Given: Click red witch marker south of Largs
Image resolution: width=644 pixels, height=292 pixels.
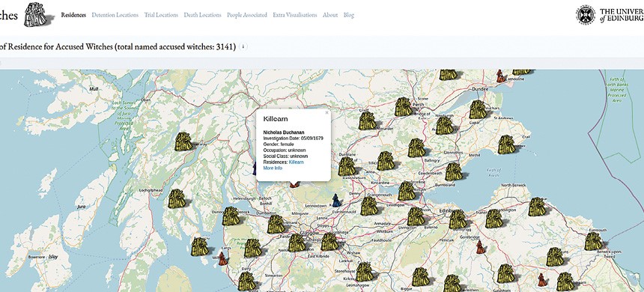Looking at the screenshot, I should (222, 259).
